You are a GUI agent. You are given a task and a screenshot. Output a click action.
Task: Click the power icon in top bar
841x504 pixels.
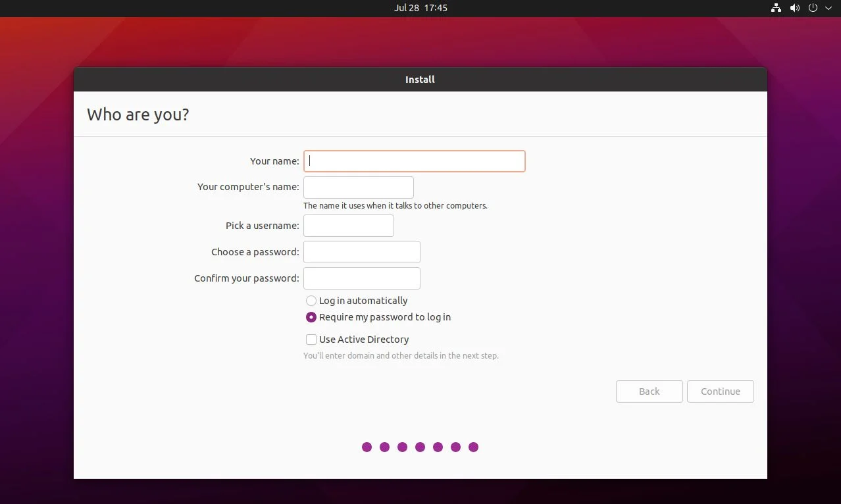click(x=813, y=8)
